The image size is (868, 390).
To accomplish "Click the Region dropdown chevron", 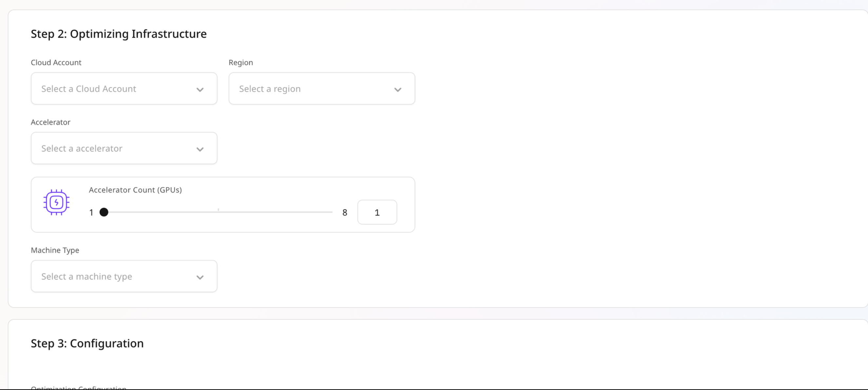I will (x=398, y=90).
